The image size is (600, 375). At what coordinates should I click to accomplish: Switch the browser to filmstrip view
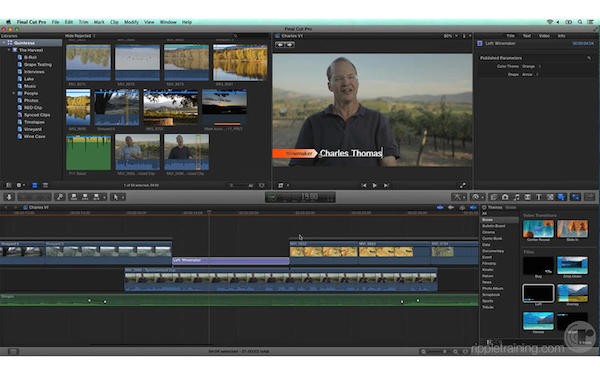[34, 185]
